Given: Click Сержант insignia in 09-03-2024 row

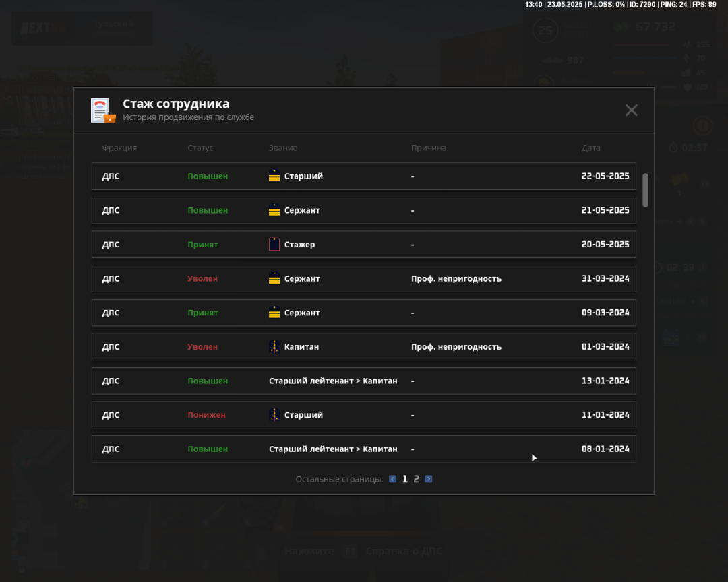Looking at the screenshot, I should pyautogui.click(x=274, y=313).
